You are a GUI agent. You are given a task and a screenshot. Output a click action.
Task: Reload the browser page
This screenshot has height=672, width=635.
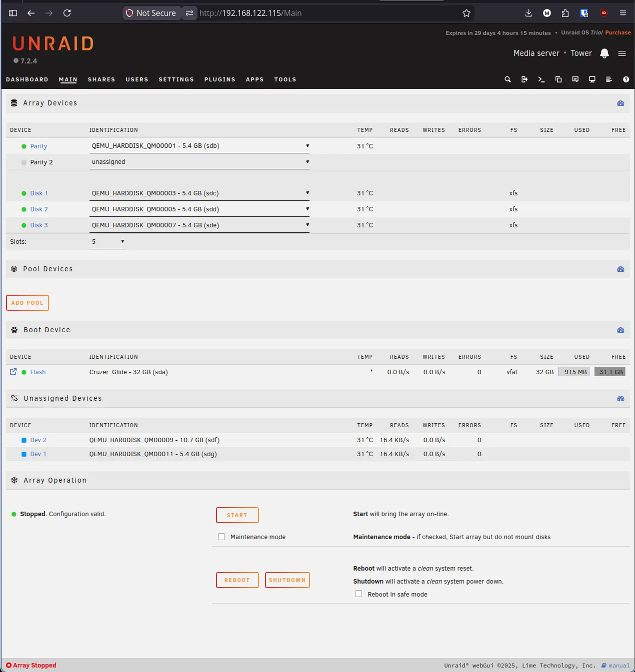[67, 13]
